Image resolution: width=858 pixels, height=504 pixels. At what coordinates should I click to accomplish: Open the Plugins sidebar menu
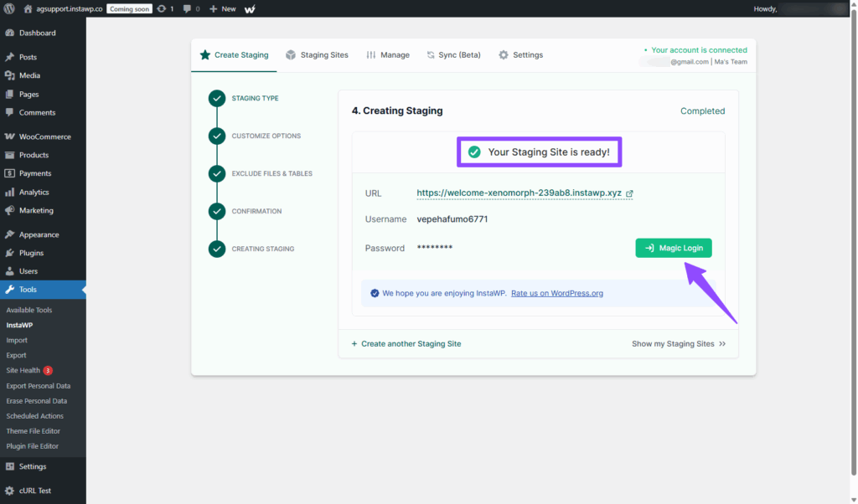coord(31,253)
